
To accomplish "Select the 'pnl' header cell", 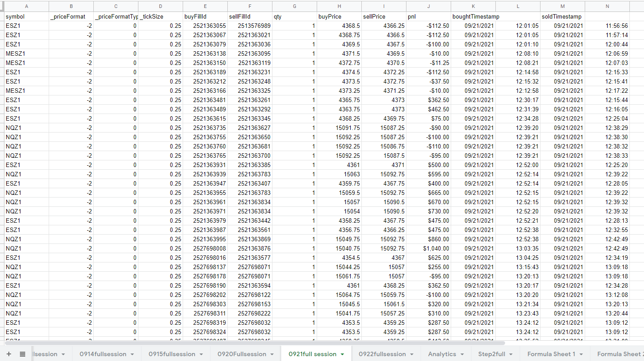I will coord(429,16).
